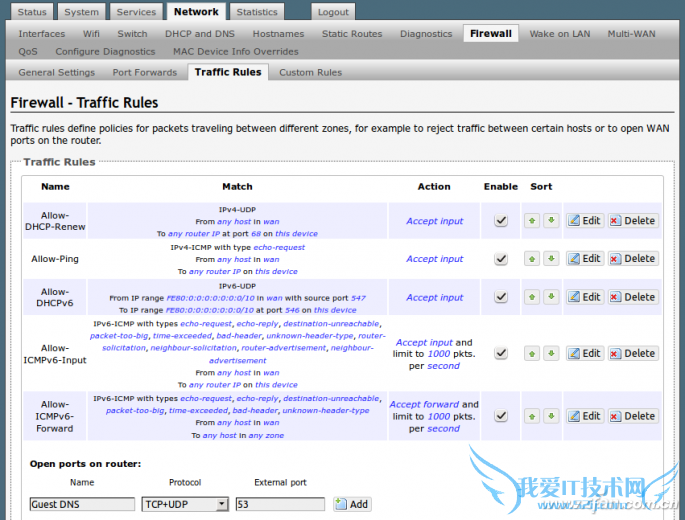Image resolution: width=685 pixels, height=520 pixels.
Task: Uncheck Allow-ICMPv6-Input enable checkbox
Action: (501, 353)
